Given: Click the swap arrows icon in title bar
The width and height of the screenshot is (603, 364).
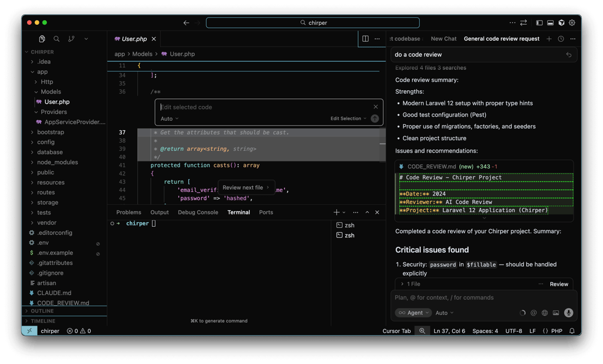Looking at the screenshot, I should pyautogui.click(x=524, y=23).
